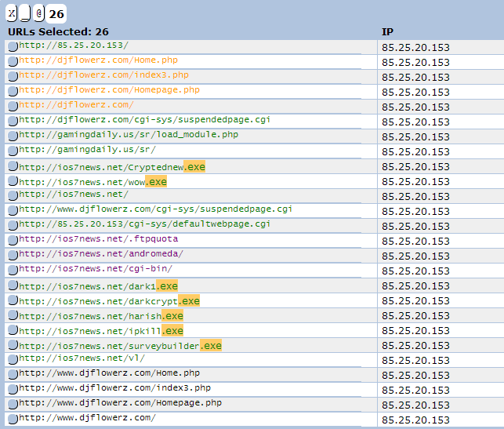Click the URLs Selected: 26 header

coord(58,32)
